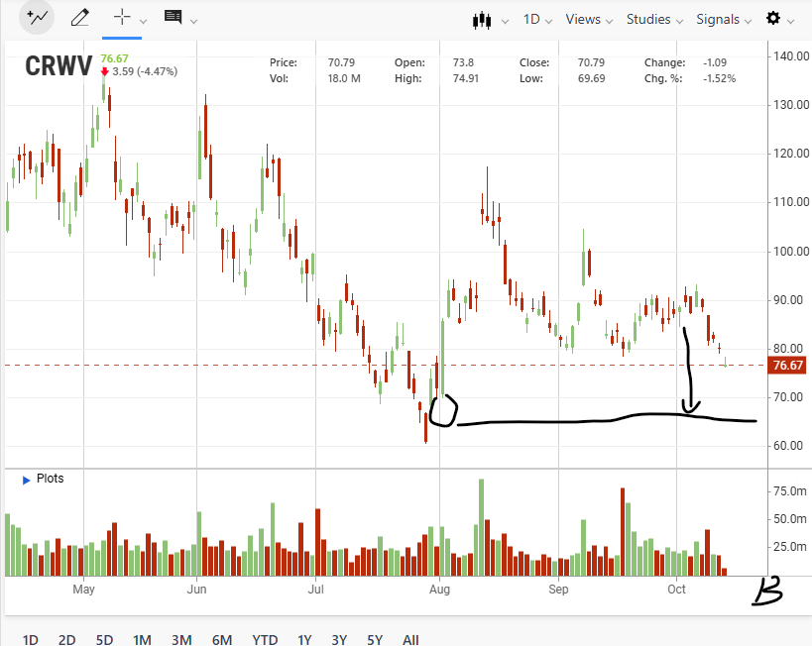Show the All time range
Viewport: 812px width, 646px height.
[410, 640]
